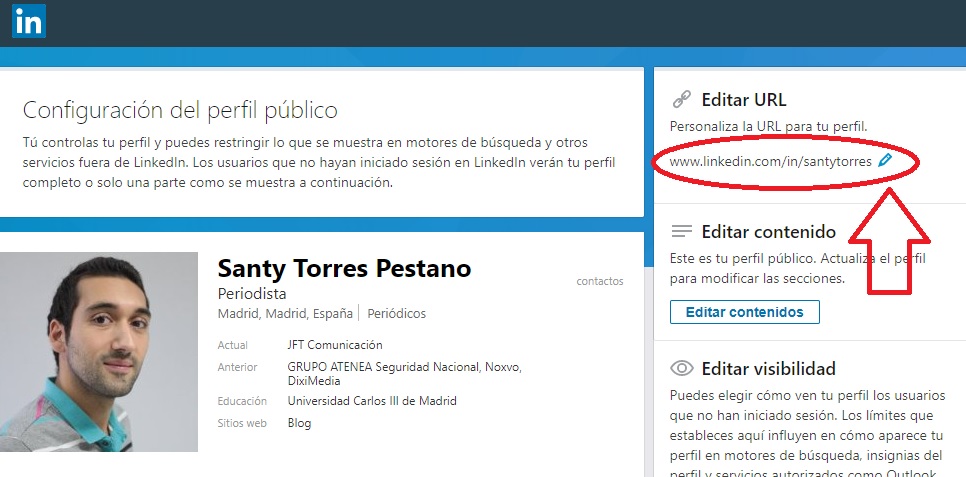
Task: Click the Periodista headline text
Action: click(252, 294)
